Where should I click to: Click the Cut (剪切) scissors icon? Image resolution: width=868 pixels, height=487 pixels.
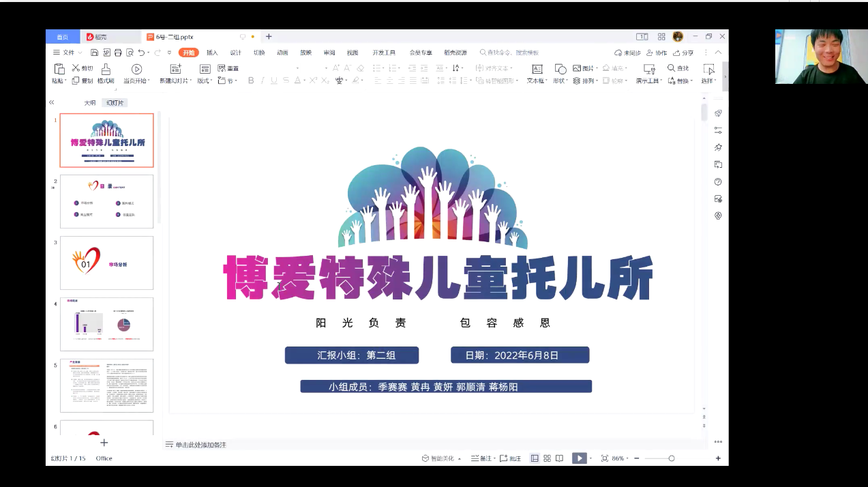pos(77,68)
